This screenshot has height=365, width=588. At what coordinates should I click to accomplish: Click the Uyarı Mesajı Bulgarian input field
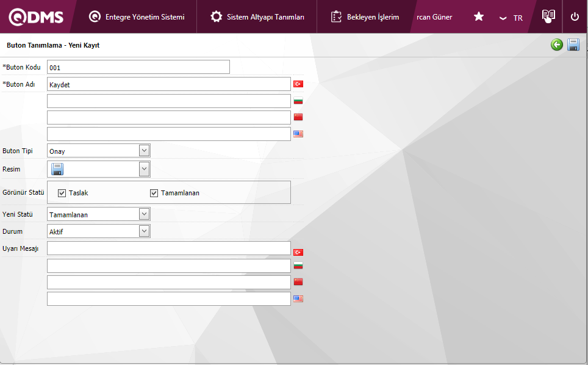[169, 266]
